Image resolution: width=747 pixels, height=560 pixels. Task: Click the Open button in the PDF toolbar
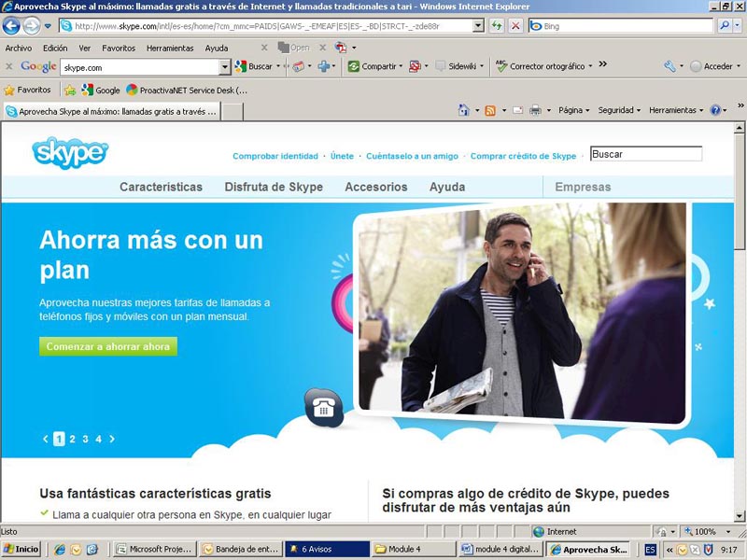pyautogui.click(x=294, y=48)
